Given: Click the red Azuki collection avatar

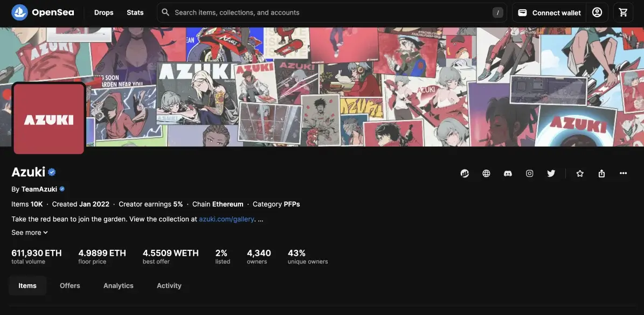Looking at the screenshot, I should pos(49,118).
